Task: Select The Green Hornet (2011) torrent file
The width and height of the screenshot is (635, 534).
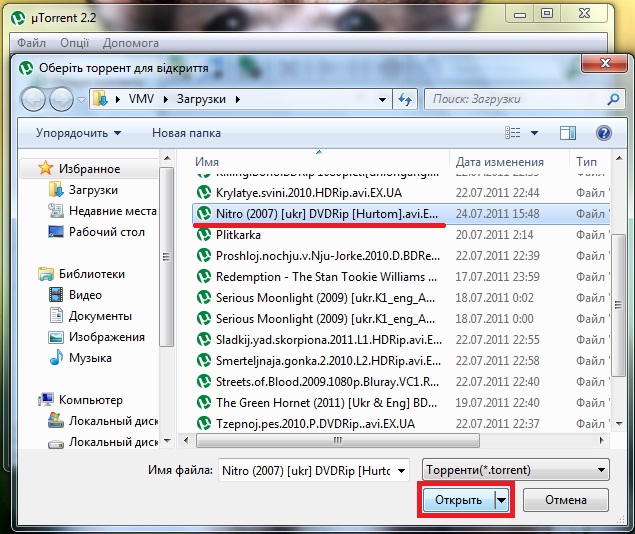Action: tap(401, 403)
